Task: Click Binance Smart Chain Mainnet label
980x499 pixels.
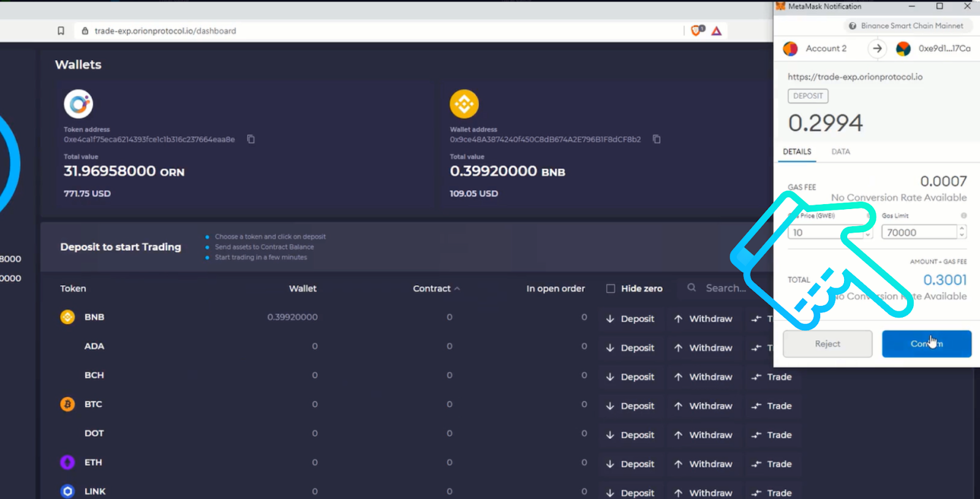Action: [x=912, y=26]
